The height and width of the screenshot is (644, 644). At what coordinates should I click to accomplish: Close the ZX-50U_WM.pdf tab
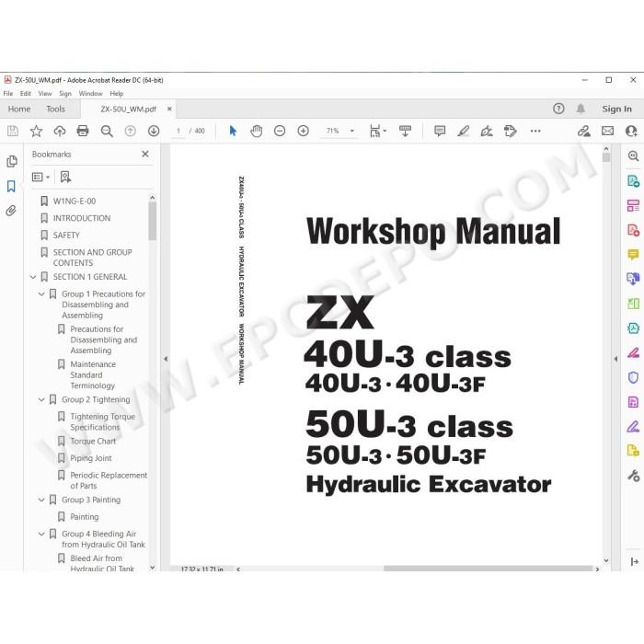(169, 109)
